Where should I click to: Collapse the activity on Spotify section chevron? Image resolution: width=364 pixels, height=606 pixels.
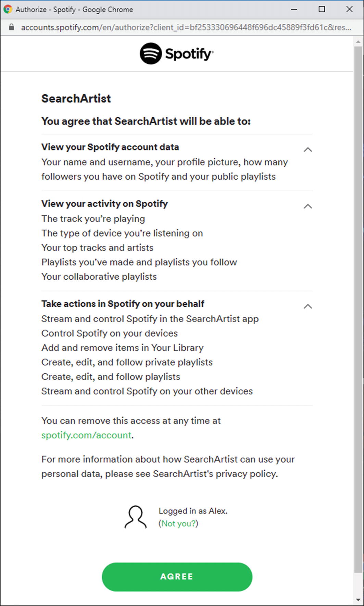click(x=308, y=206)
